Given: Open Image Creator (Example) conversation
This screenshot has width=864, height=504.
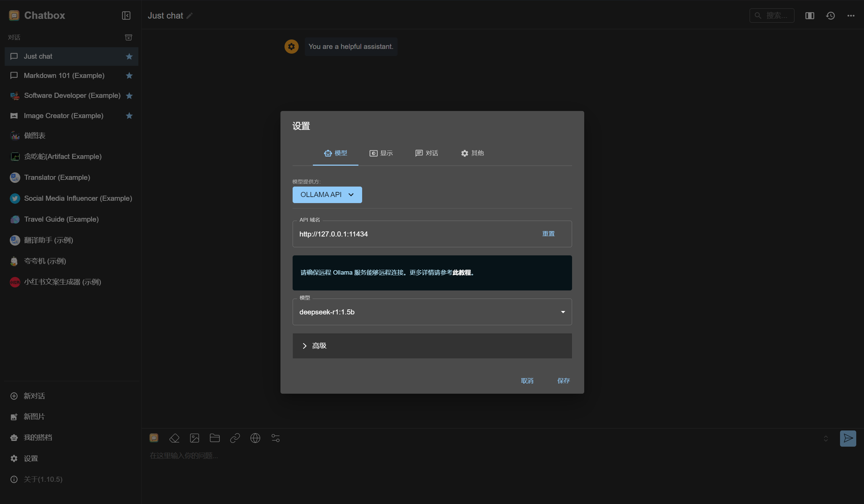Looking at the screenshot, I should click(71, 116).
